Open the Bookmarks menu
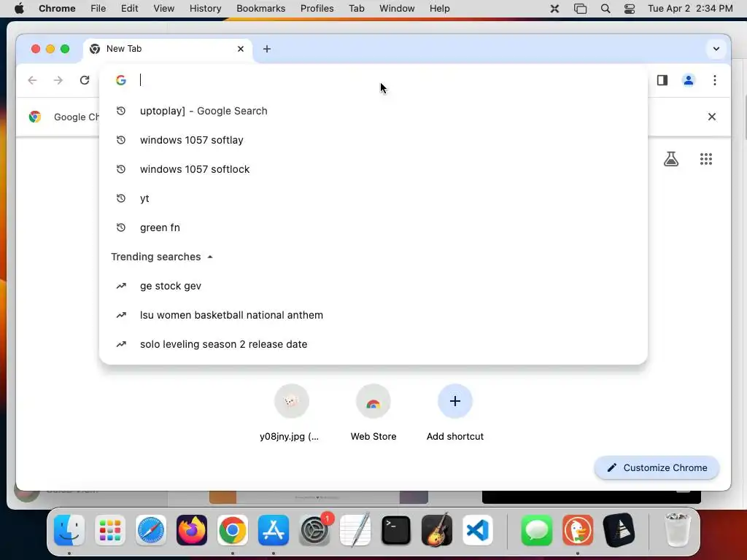 tap(261, 9)
